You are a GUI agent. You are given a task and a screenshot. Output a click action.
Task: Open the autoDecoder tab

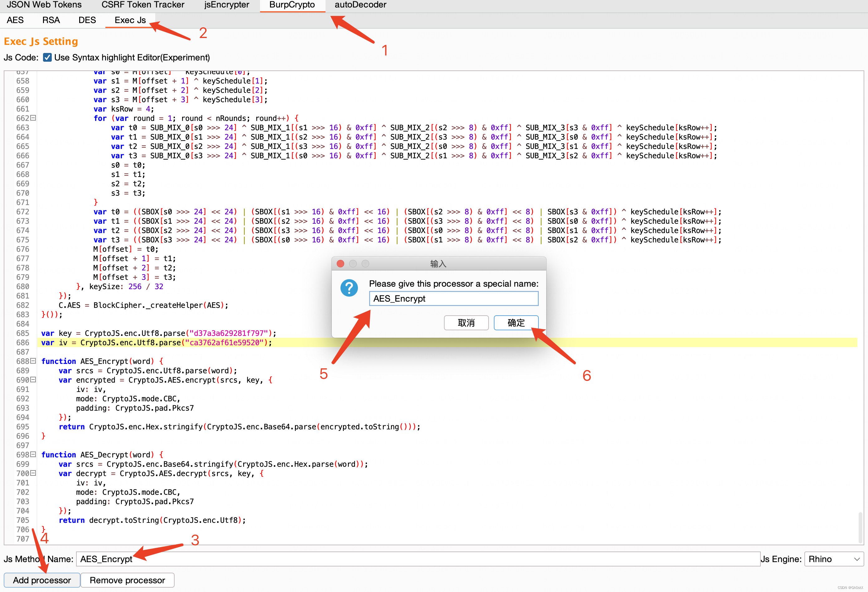(361, 5)
